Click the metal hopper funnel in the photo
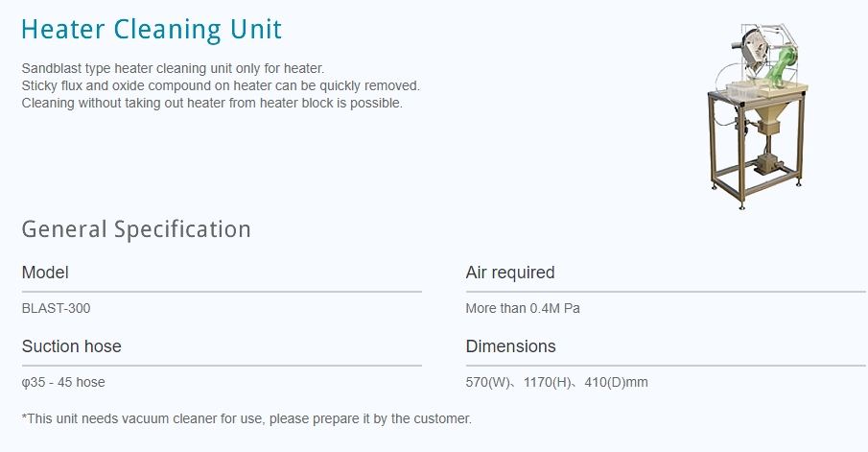Viewport: 868px width, 452px height. point(766,120)
